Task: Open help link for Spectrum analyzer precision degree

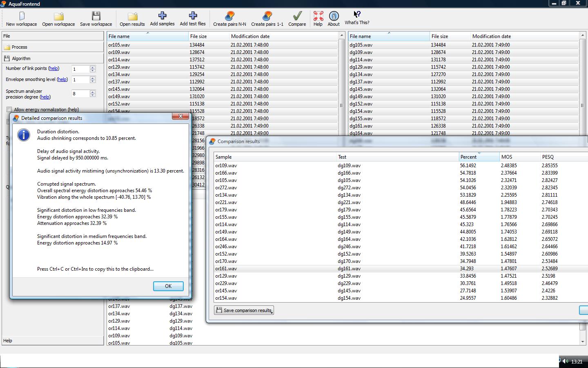Action: click(x=45, y=97)
